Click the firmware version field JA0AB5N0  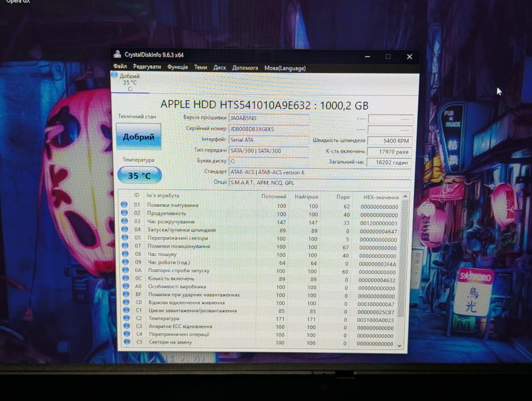coord(269,118)
